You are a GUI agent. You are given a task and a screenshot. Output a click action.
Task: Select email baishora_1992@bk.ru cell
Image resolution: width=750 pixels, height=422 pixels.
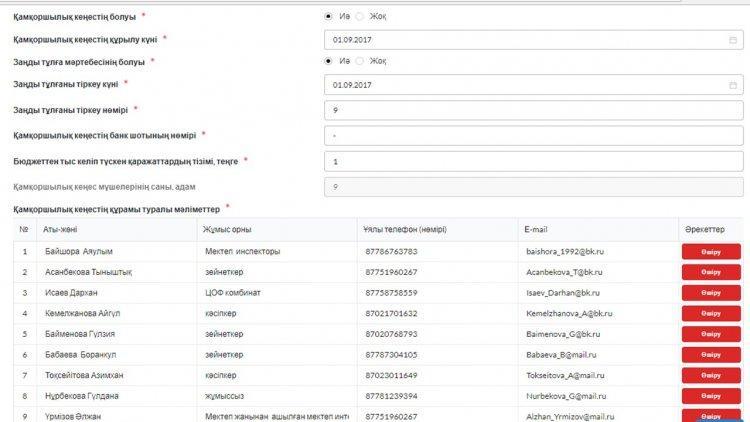[x=598, y=252]
